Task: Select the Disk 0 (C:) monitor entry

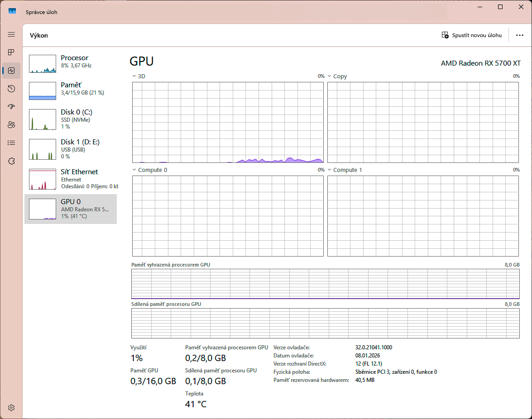Action: coord(70,119)
